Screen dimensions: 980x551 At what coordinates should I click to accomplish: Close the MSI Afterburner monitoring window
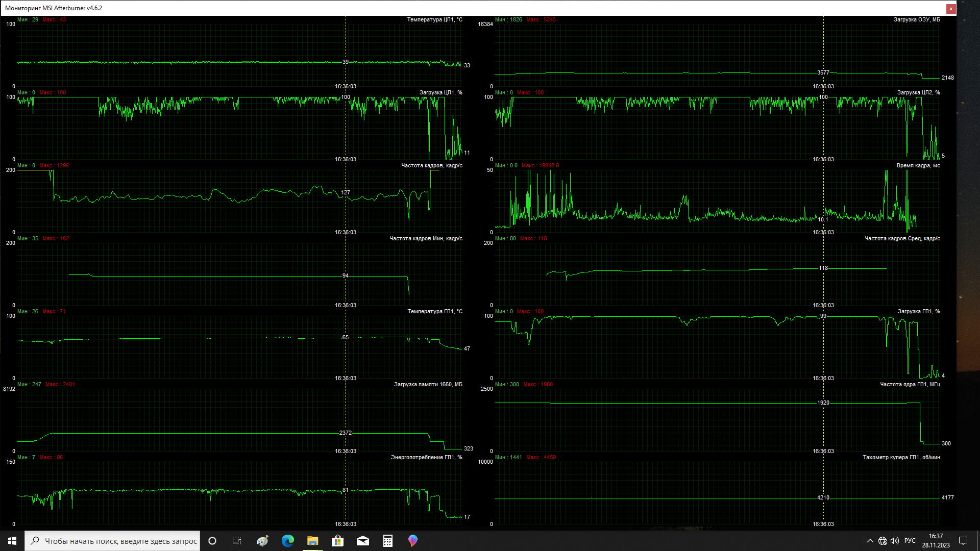(x=951, y=9)
